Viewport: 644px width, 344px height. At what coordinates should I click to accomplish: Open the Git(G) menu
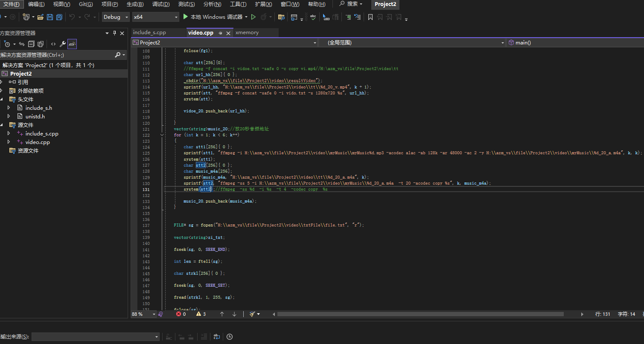pyautogui.click(x=86, y=4)
